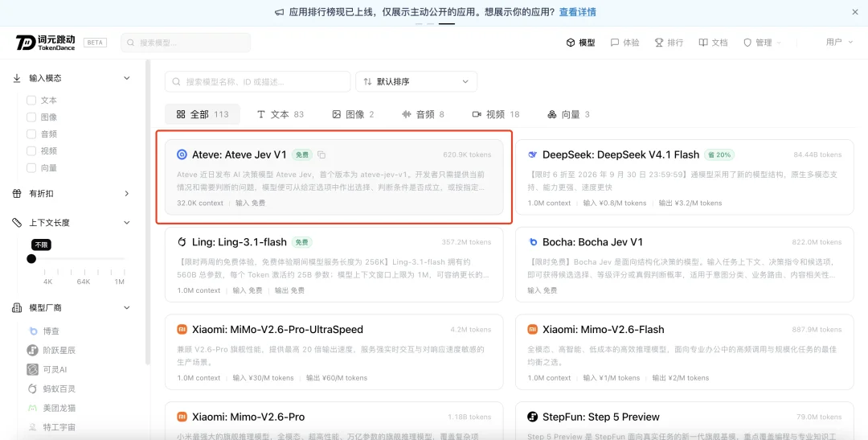Switch to the 文本 83 tab
The image size is (868, 440).
coord(280,114)
